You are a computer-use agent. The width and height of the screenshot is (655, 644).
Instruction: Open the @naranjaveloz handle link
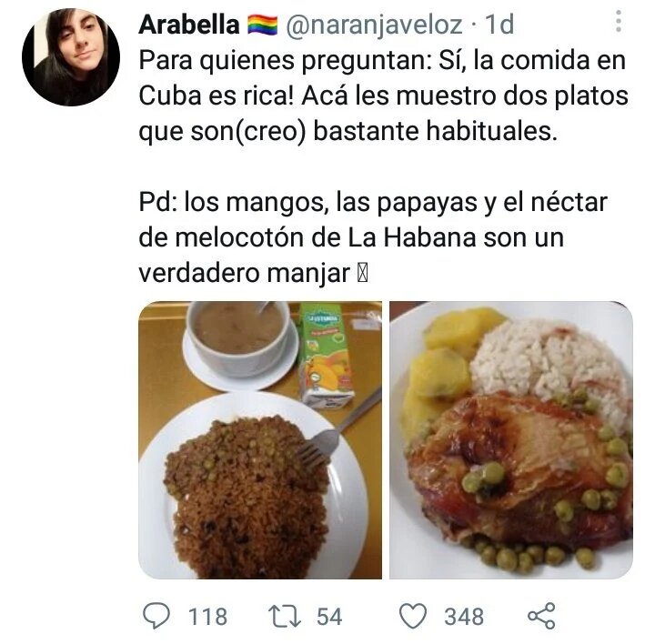click(374, 25)
